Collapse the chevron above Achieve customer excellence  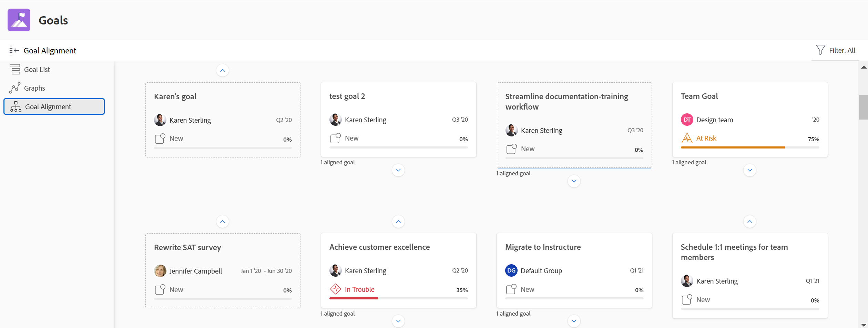398,222
